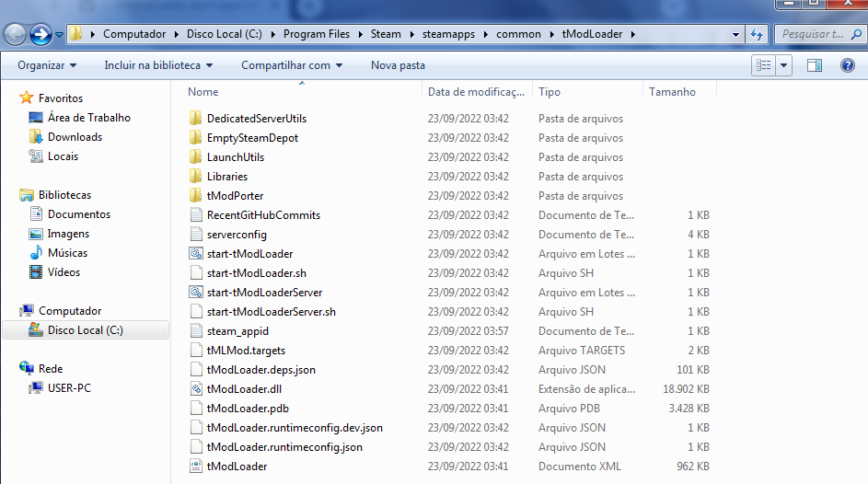Click the Computador breadcrumb
This screenshot has width=868, height=484.
[x=134, y=34]
